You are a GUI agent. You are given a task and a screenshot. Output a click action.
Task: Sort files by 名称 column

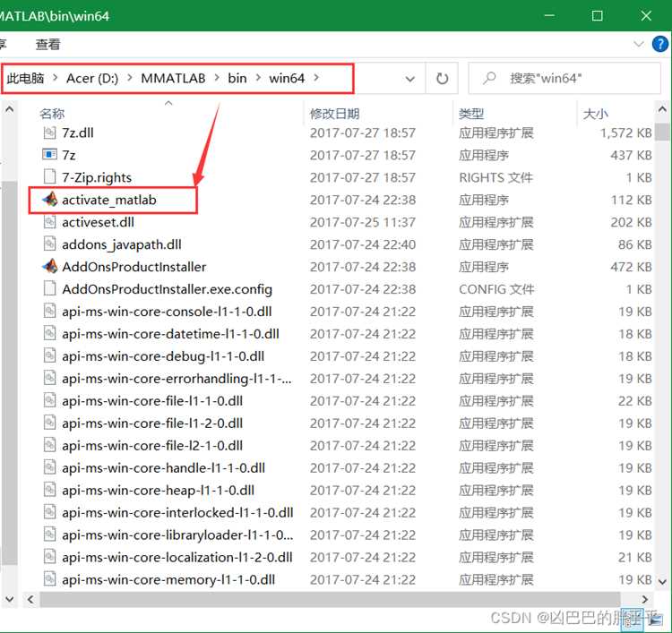click(x=52, y=114)
